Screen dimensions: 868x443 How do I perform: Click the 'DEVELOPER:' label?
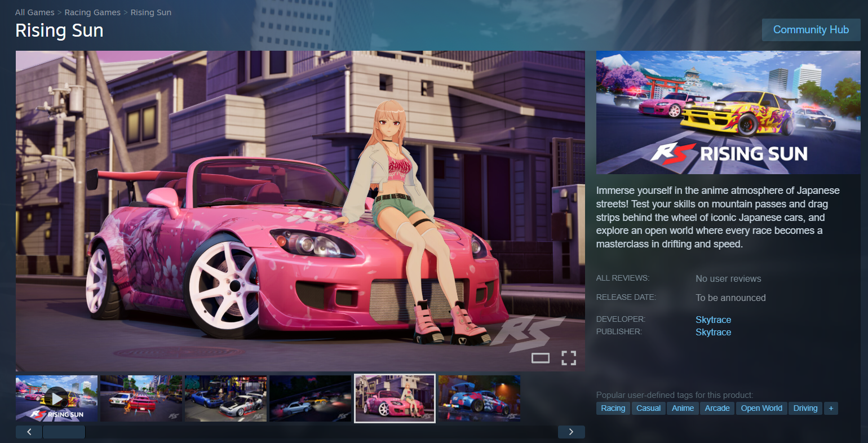tap(621, 319)
